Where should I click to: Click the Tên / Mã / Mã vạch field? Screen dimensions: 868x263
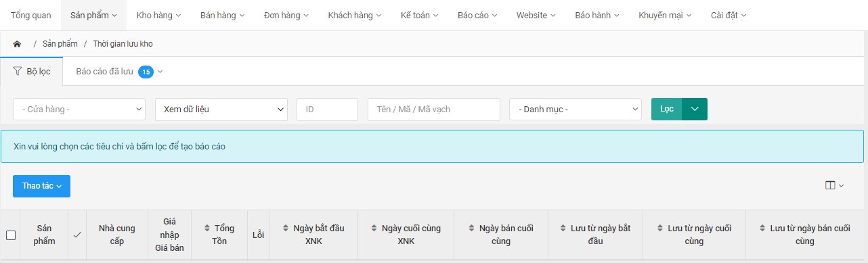tap(433, 109)
